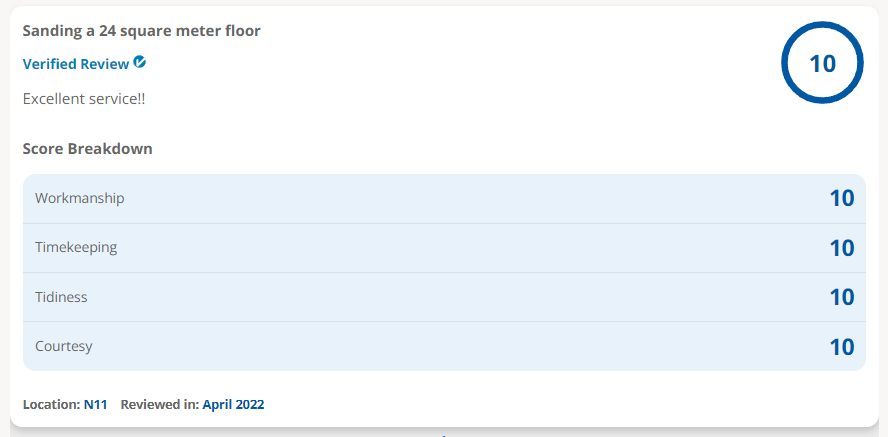Screen dimensions: 888x437
Task: Click the Excellent service review text
Action: tap(84, 99)
